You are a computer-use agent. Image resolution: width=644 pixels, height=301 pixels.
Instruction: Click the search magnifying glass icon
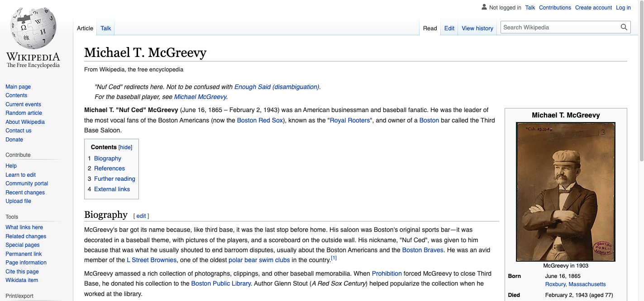624,27
